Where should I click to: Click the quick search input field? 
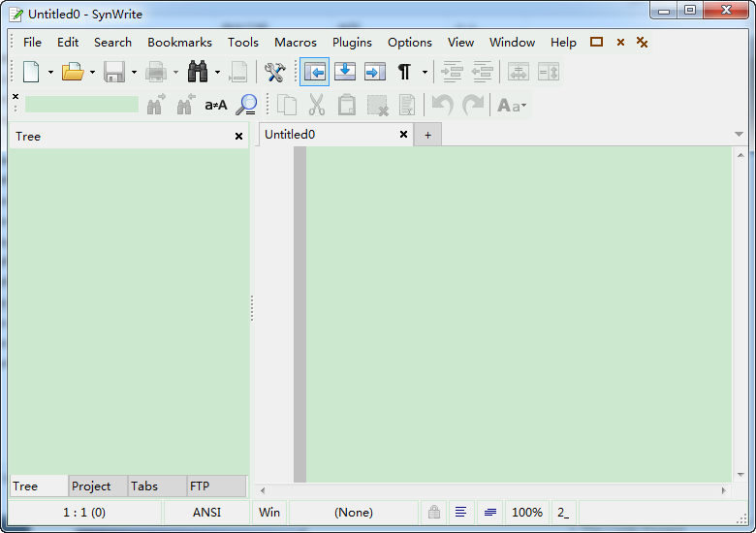81,105
